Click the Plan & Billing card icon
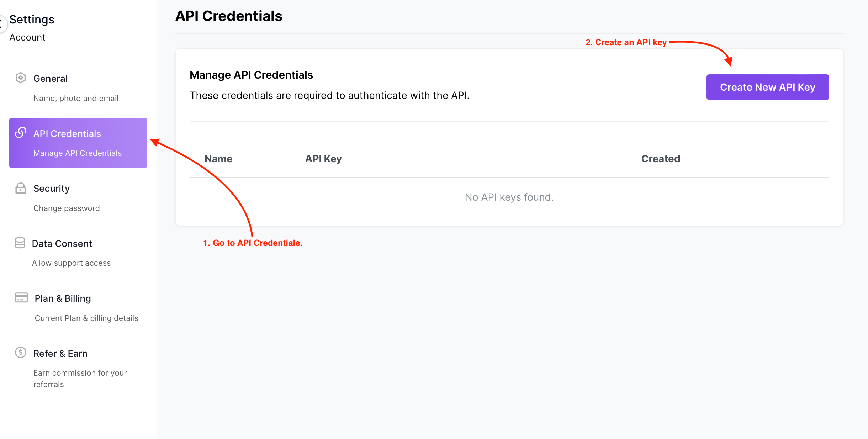 [x=21, y=298]
